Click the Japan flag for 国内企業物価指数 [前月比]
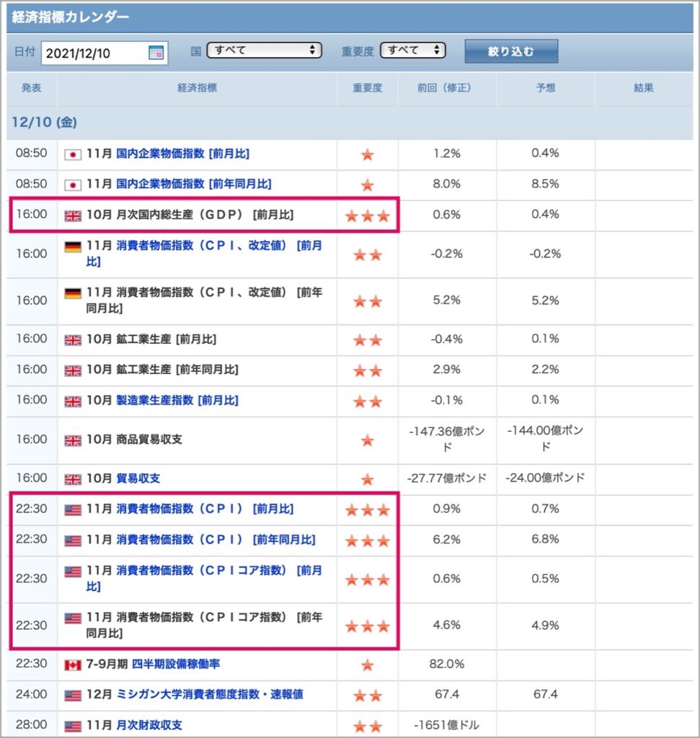 point(73,154)
